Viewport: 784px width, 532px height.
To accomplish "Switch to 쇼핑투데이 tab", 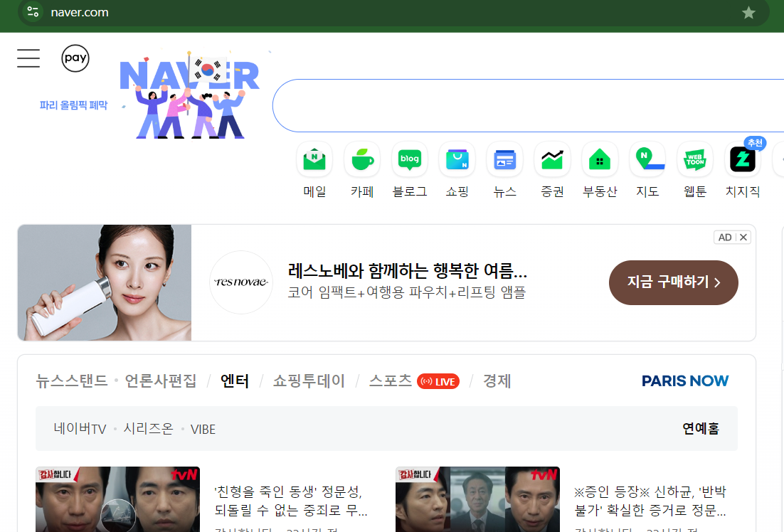I will pos(309,381).
